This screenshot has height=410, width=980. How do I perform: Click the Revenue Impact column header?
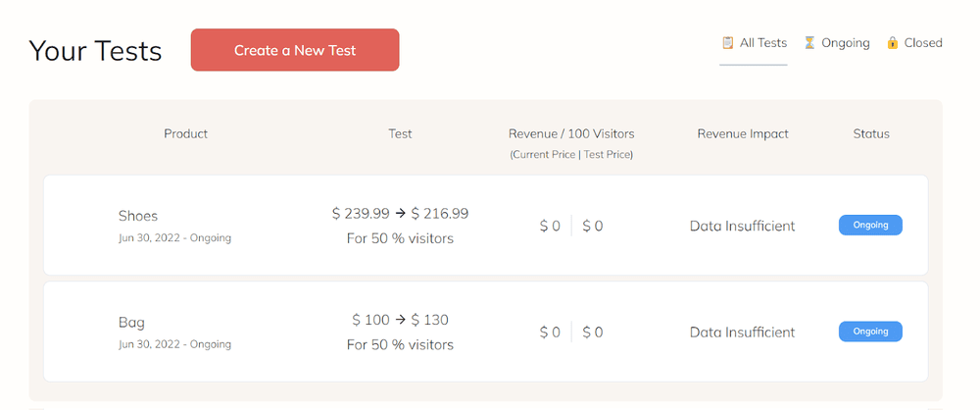point(743,134)
